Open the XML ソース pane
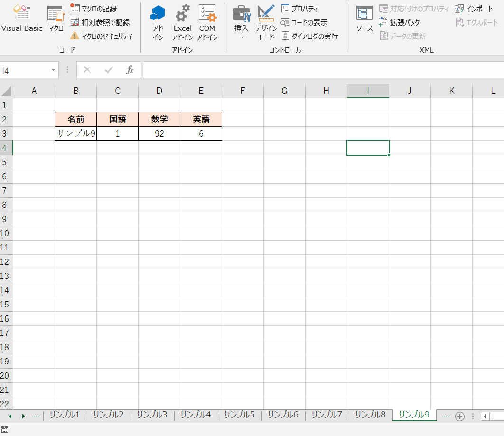 pyautogui.click(x=364, y=19)
